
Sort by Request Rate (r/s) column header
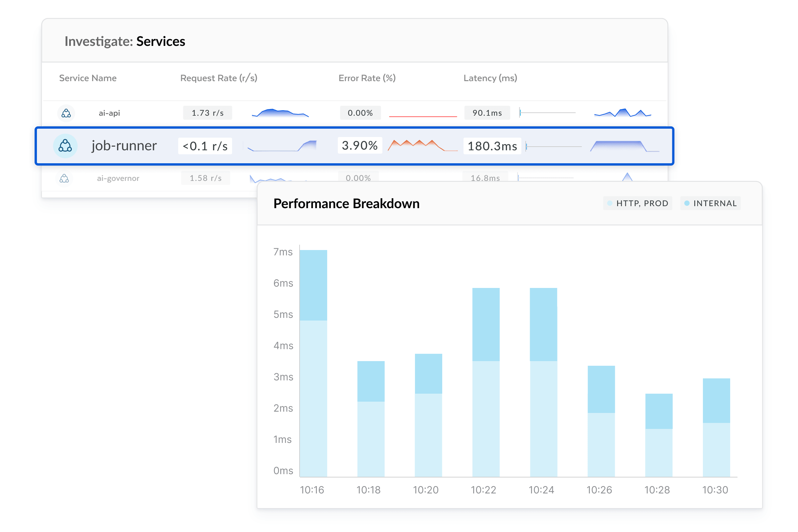coord(219,78)
